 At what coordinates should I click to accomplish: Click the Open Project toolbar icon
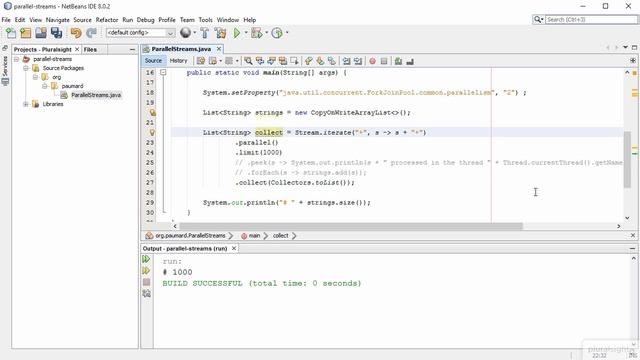(x=41, y=33)
